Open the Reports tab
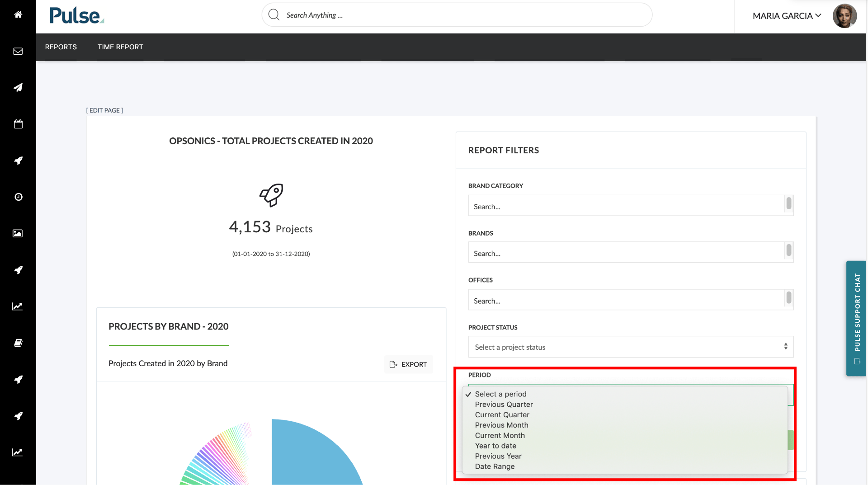 pyautogui.click(x=61, y=47)
